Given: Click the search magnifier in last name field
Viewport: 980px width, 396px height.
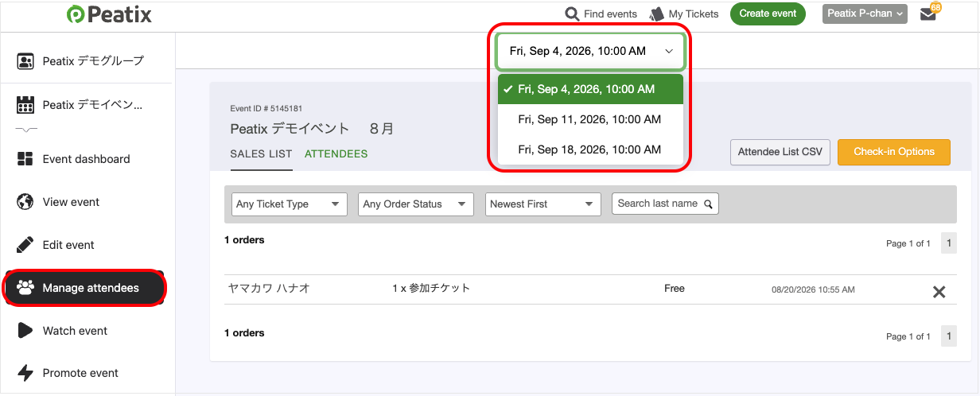Looking at the screenshot, I should click(707, 204).
